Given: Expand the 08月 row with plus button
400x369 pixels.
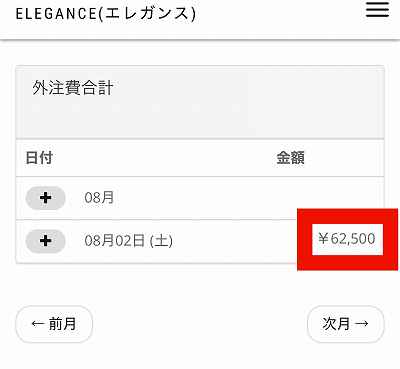Looking at the screenshot, I should pyautogui.click(x=45, y=198).
